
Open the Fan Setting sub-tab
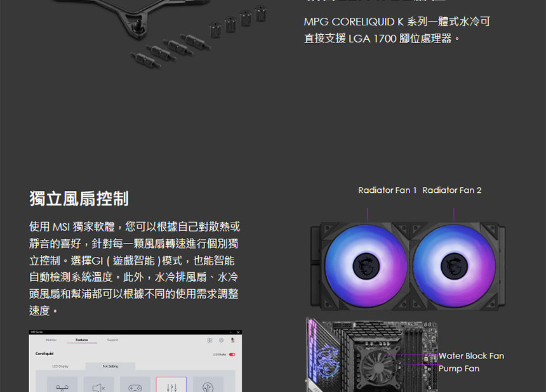click(x=110, y=366)
